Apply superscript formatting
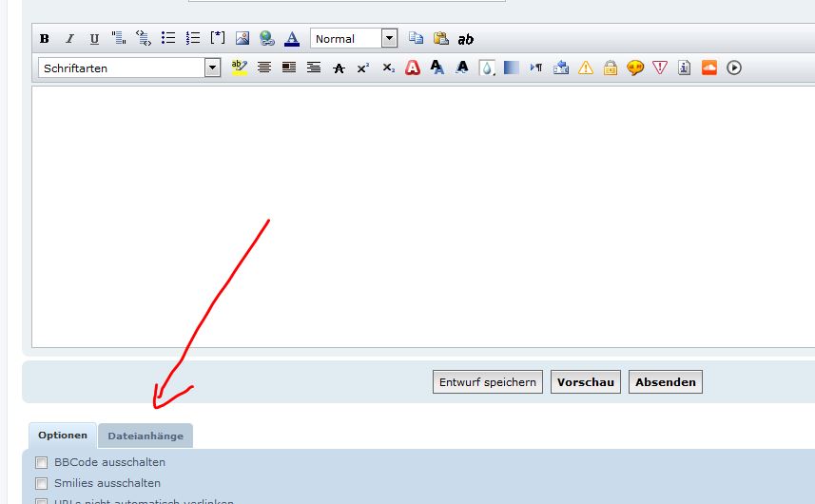Screen dimensions: 815x504 (x=363, y=68)
